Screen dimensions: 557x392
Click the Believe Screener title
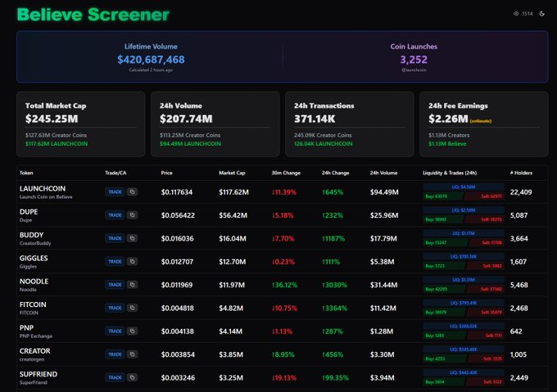93,15
